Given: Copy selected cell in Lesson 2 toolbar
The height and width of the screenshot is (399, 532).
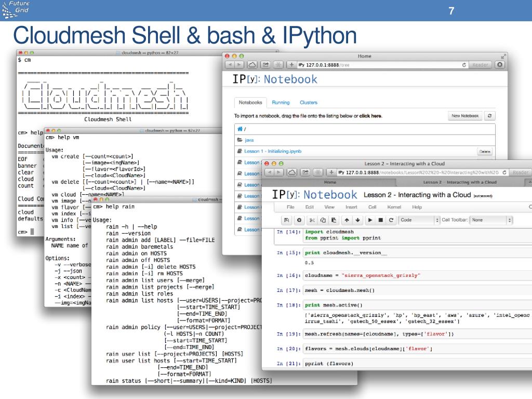Looking at the screenshot, I should pos(323,220).
